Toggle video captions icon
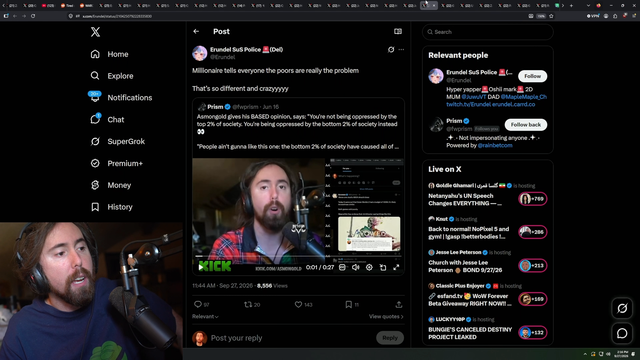The height and width of the screenshot is (360, 640). (x=342, y=267)
